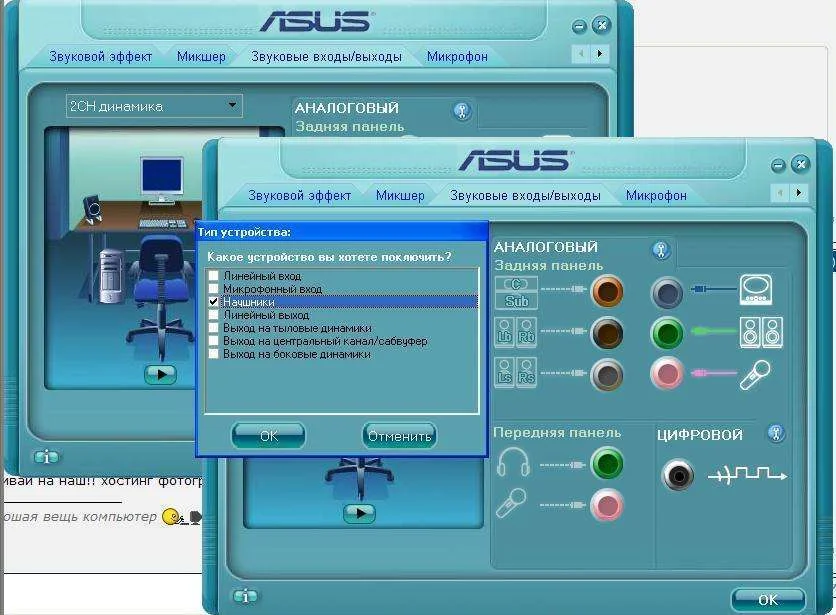836x615 pixels.
Task: Click the green rear panel front speaker jack
Action: 667,333
